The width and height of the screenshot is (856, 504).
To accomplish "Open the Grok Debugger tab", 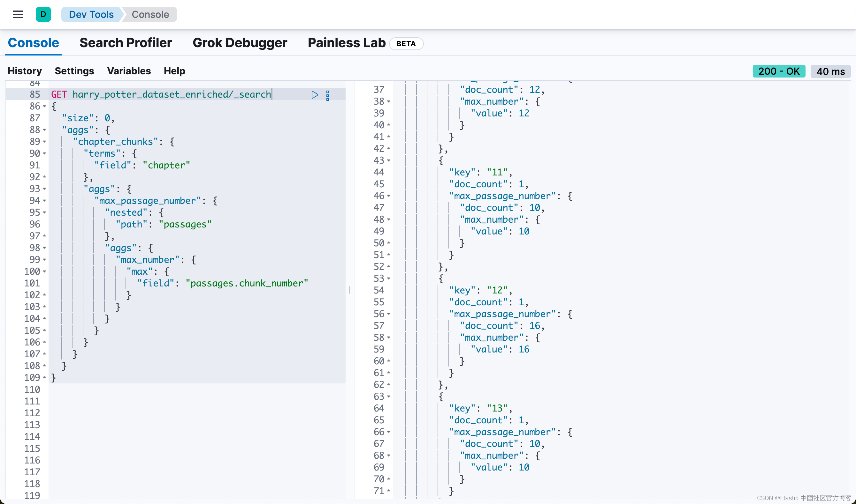I will pos(240,43).
